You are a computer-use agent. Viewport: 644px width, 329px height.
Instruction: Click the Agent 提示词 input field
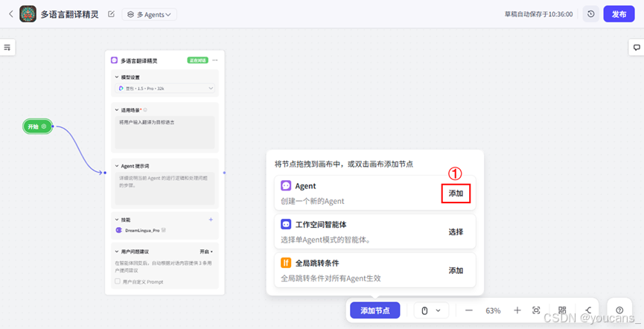(165, 188)
